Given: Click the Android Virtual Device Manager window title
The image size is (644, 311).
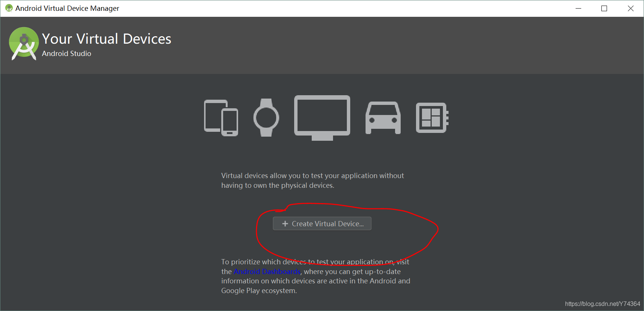Looking at the screenshot, I should coord(67,8).
